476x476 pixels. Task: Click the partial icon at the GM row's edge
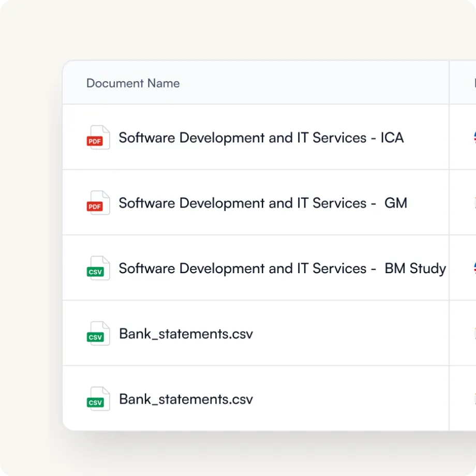(x=474, y=203)
